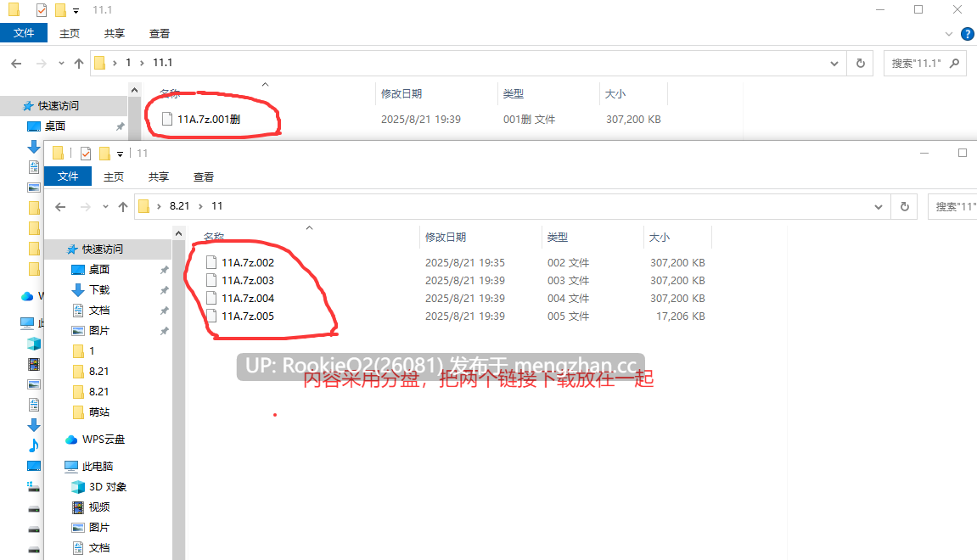Select 桌面 in the 11.1 window sidebar
The width and height of the screenshot is (977, 560).
pyautogui.click(x=55, y=126)
